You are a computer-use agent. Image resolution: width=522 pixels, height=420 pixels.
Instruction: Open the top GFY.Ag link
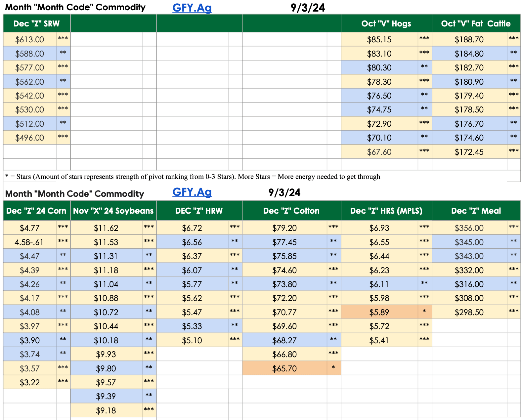(x=192, y=8)
